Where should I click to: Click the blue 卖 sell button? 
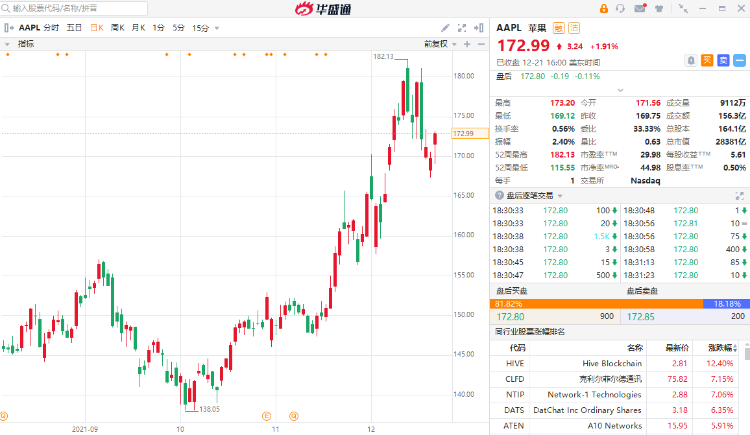(723, 61)
